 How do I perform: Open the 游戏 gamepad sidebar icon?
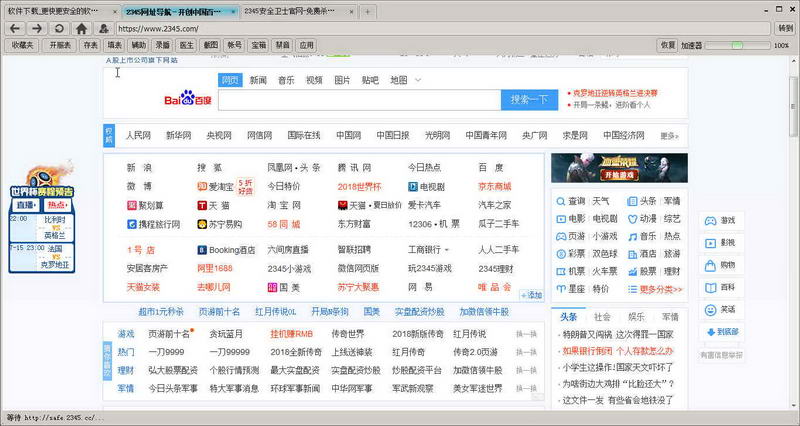pyautogui.click(x=710, y=221)
